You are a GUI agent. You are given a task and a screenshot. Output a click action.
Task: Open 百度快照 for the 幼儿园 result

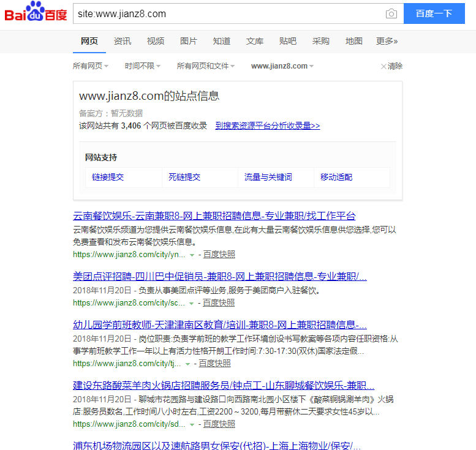click(x=214, y=364)
